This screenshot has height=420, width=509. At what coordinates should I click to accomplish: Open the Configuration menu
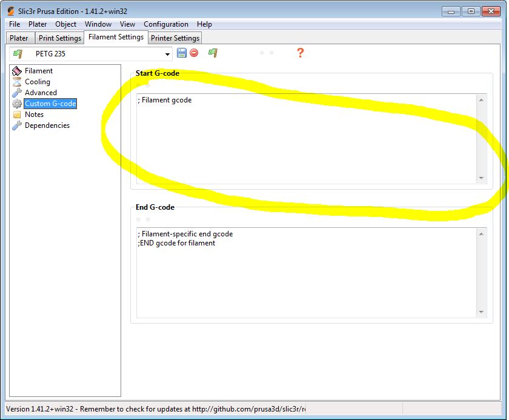tap(165, 24)
